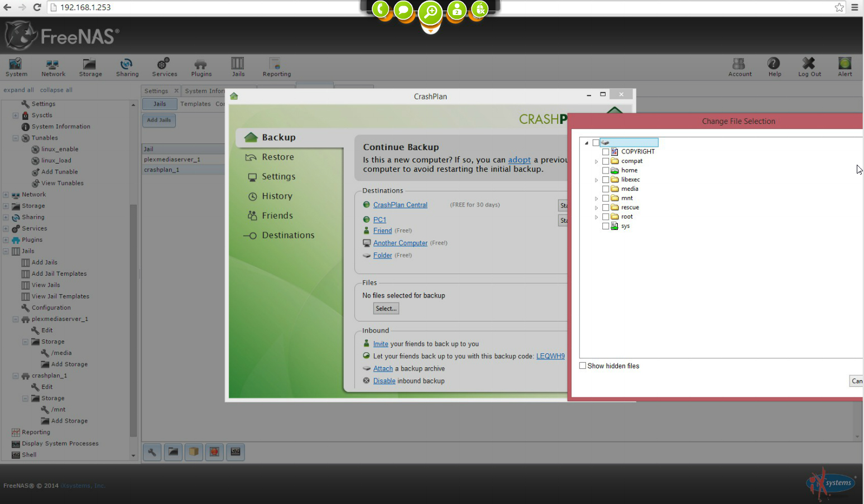
Task: Click the browser address bar
Action: click(435, 7)
